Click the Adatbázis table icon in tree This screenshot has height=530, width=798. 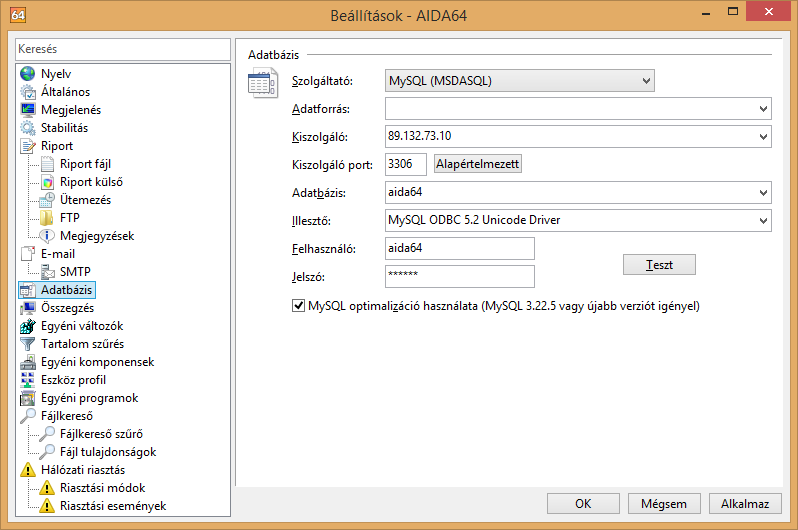coord(27,290)
